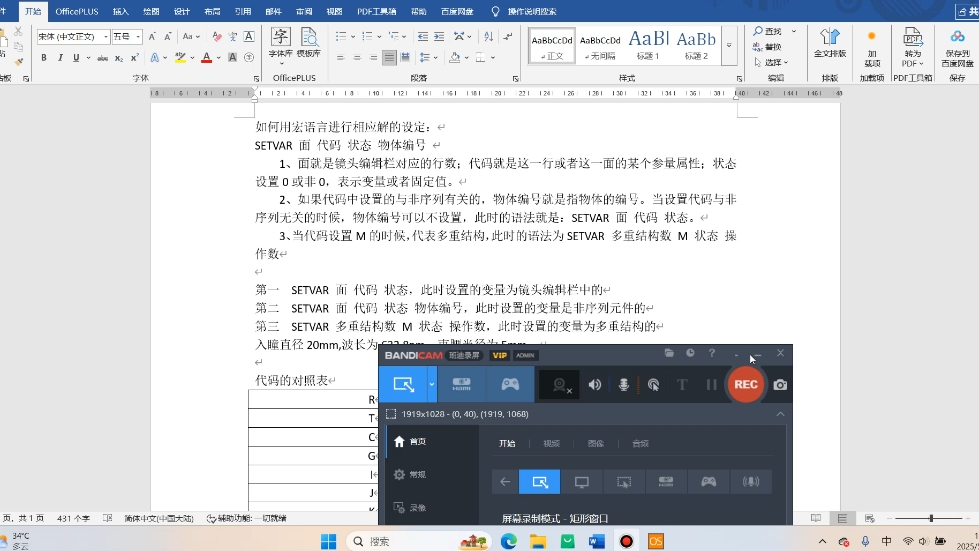Switch to Bandicam 视频 tab
This screenshot has height=551, width=979.
coord(551,443)
